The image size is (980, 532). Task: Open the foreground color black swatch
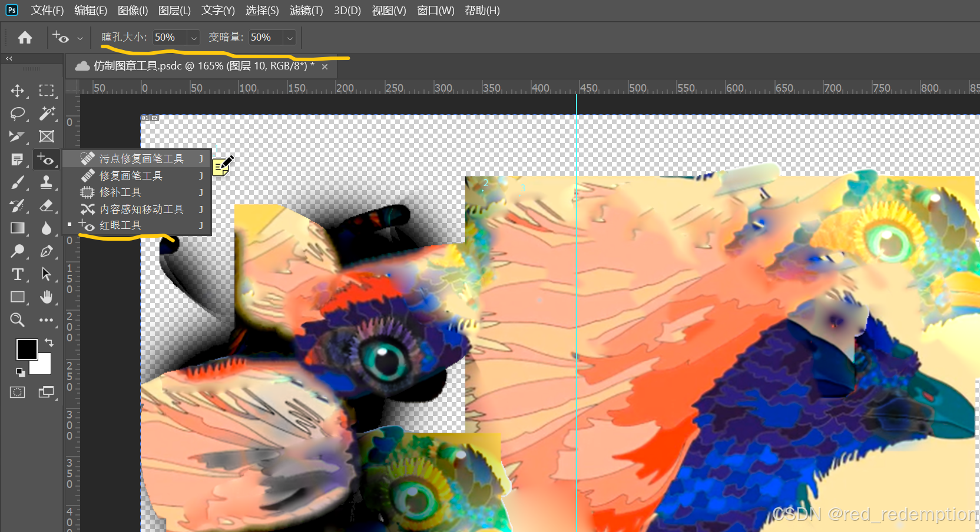pyautogui.click(x=27, y=349)
